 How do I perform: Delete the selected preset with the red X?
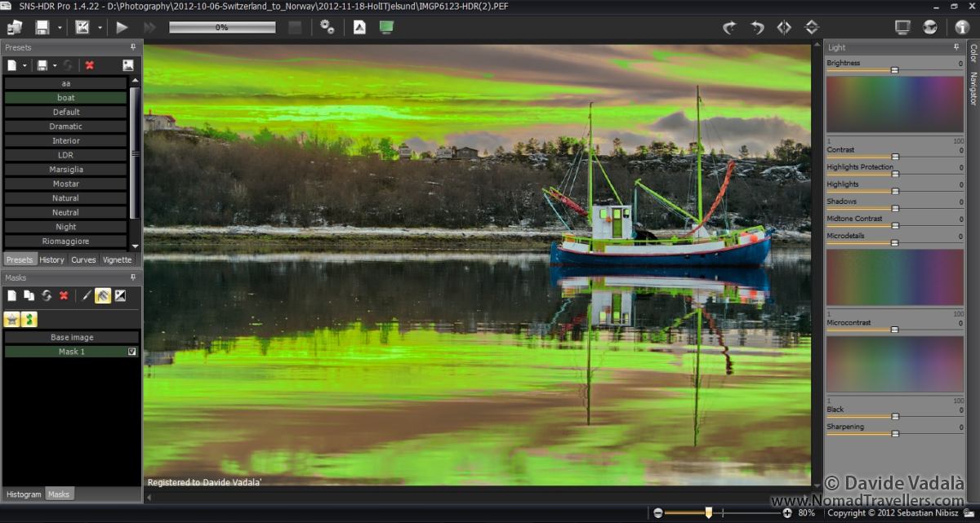90,65
